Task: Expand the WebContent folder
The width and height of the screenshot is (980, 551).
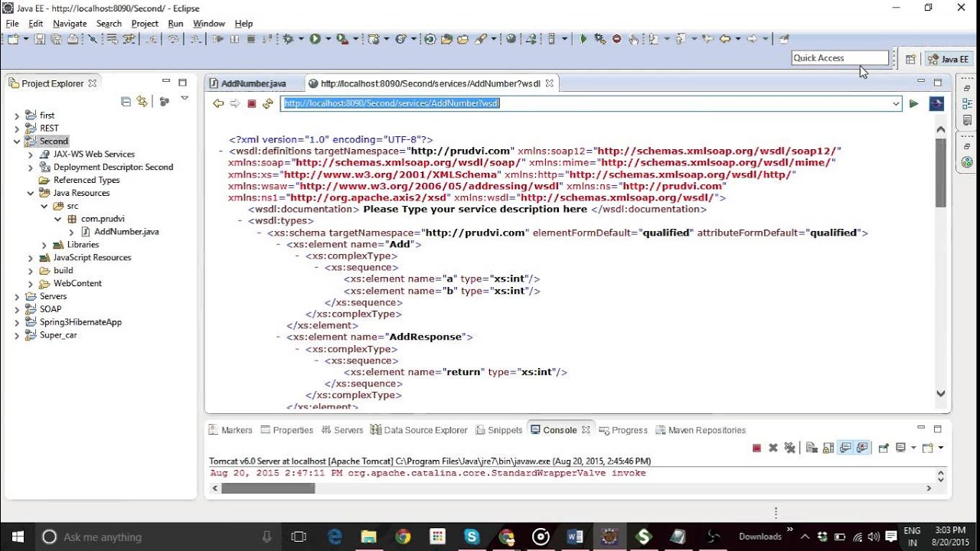Action: point(31,284)
